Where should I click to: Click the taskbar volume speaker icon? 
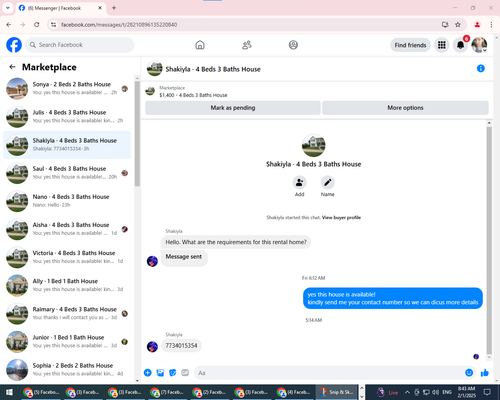[x=435, y=392]
